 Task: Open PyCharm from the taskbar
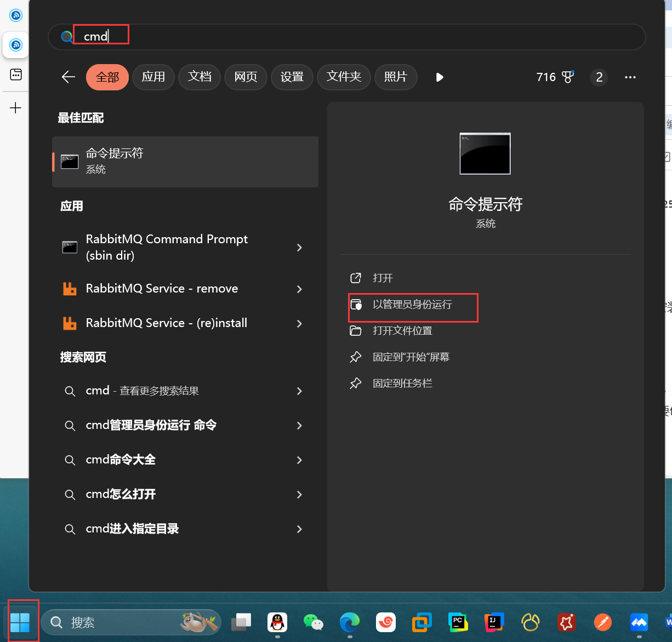[x=458, y=622]
